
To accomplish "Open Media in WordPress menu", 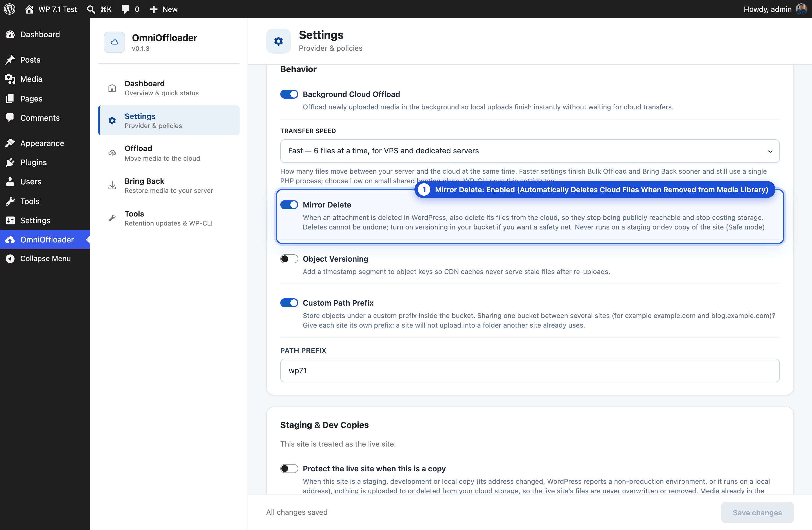I will (x=31, y=79).
